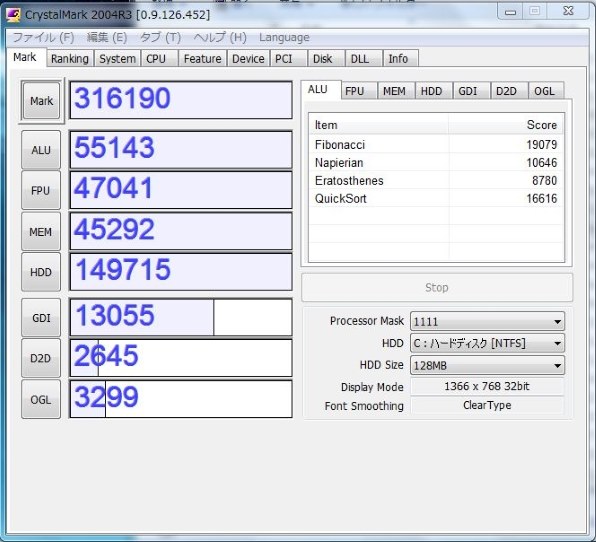Screen dimensions: 596x542
Task: Expand the HDD drive selection dropdown
Action: pos(487,343)
